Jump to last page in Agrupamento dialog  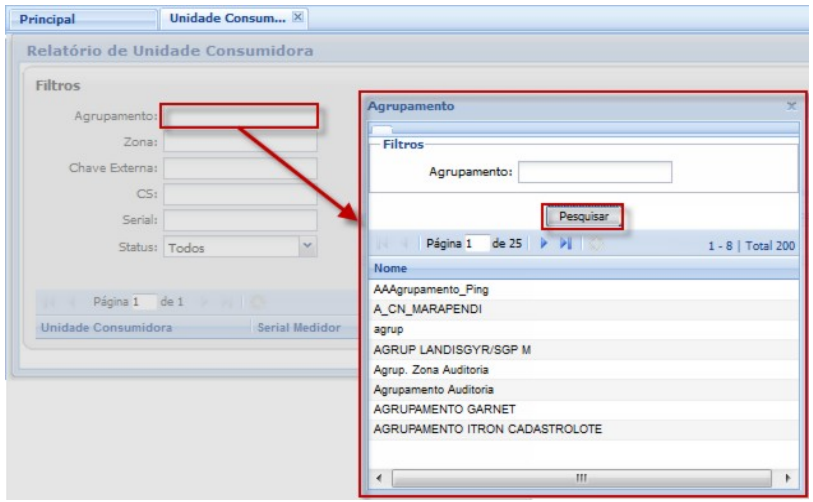click(564, 244)
